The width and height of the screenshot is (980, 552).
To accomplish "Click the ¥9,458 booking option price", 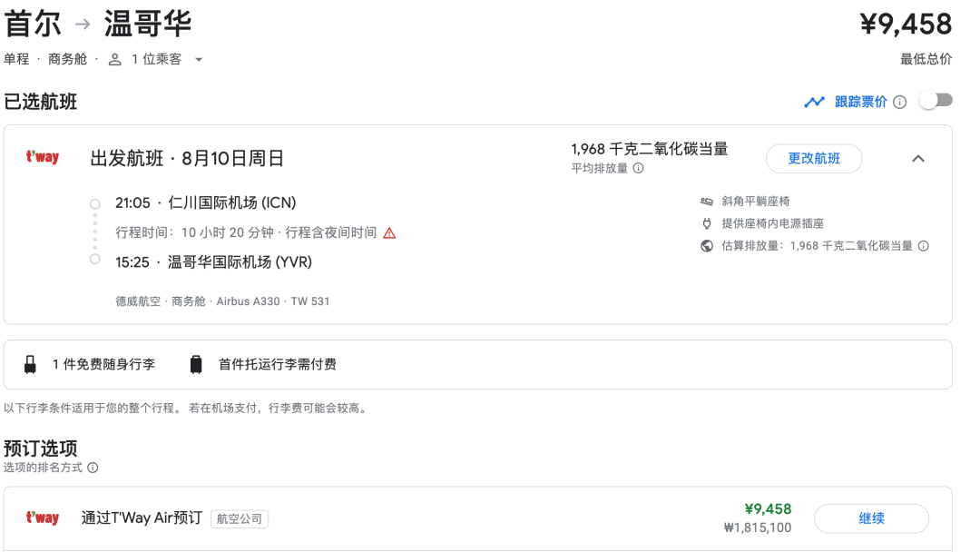I will [768, 509].
